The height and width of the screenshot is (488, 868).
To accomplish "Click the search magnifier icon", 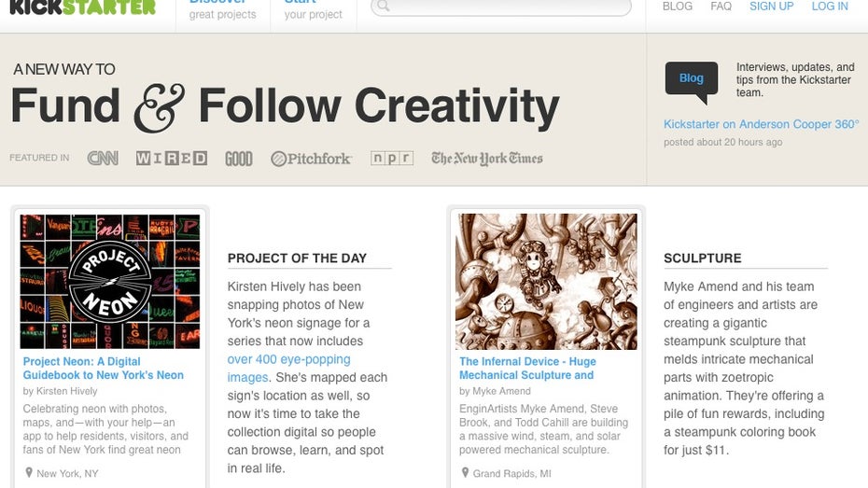I will point(384,7).
